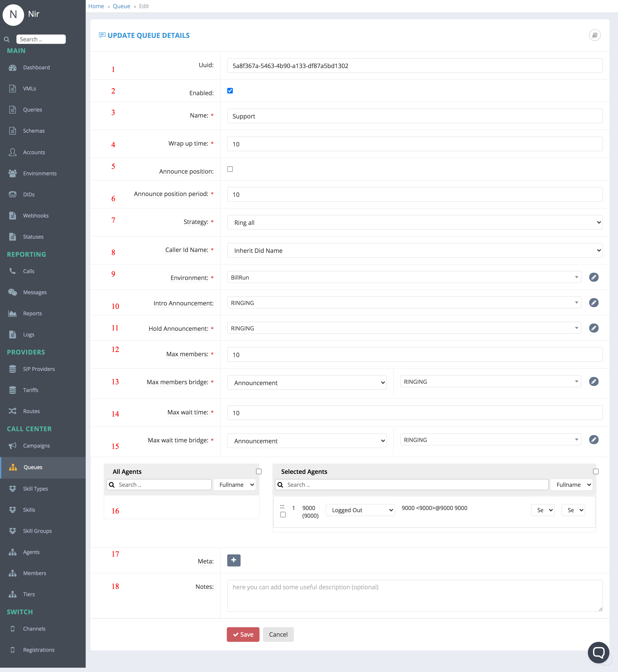Open the documentation book icon at top right
The height and width of the screenshot is (672, 618).
click(x=595, y=35)
